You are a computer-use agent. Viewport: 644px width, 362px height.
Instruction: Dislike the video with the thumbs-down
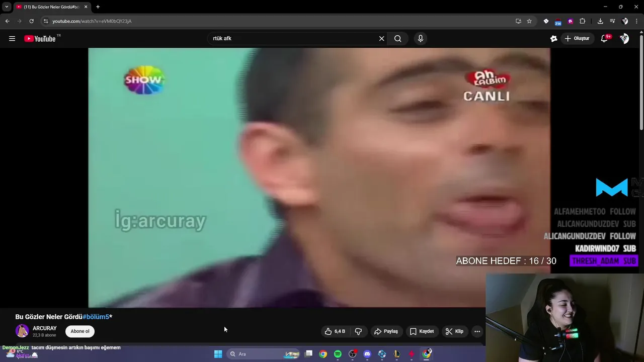pos(358,331)
